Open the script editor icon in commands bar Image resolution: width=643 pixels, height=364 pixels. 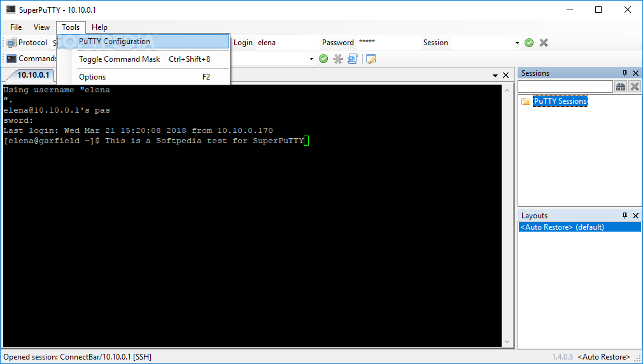coord(352,59)
